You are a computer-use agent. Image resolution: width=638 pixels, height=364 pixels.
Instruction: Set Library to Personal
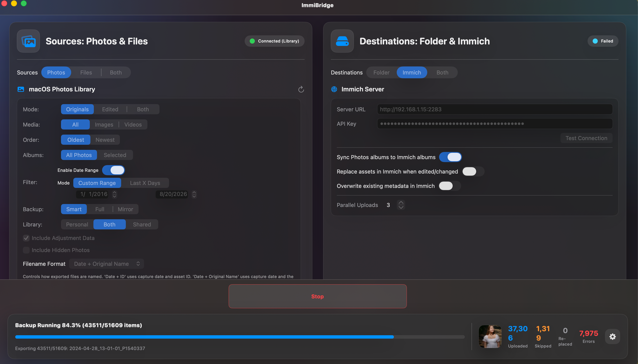pyautogui.click(x=77, y=225)
